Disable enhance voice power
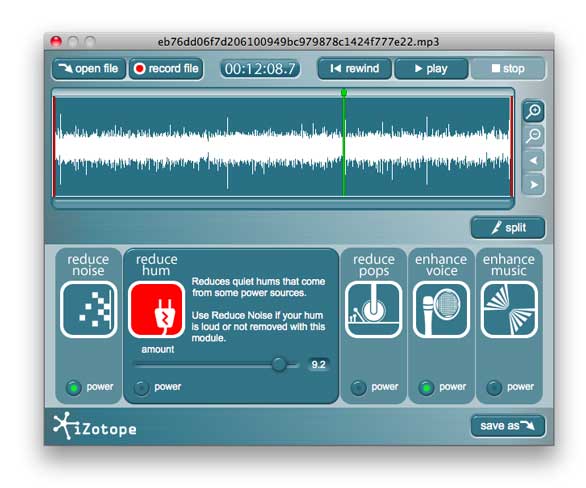This screenshot has width=586, height=488. pyautogui.click(x=426, y=388)
